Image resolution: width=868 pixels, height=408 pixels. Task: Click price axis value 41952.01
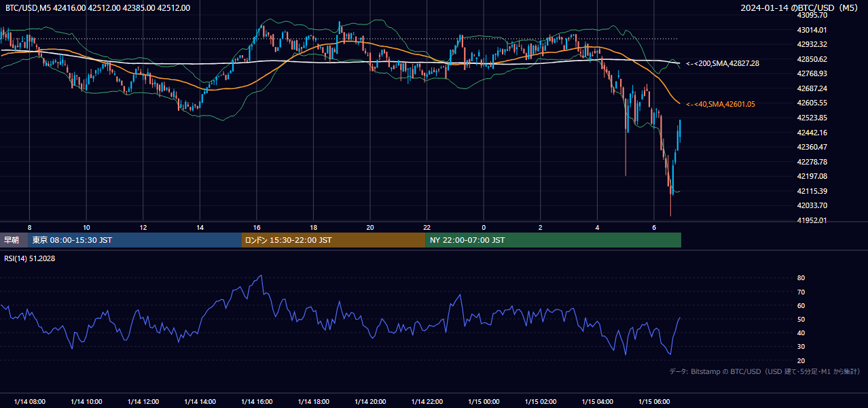(x=812, y=220)
